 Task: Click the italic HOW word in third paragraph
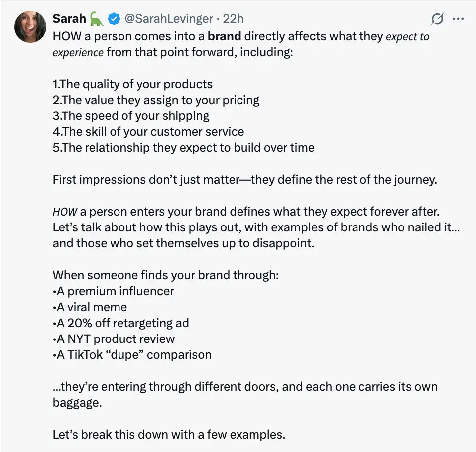coord(65,212)
